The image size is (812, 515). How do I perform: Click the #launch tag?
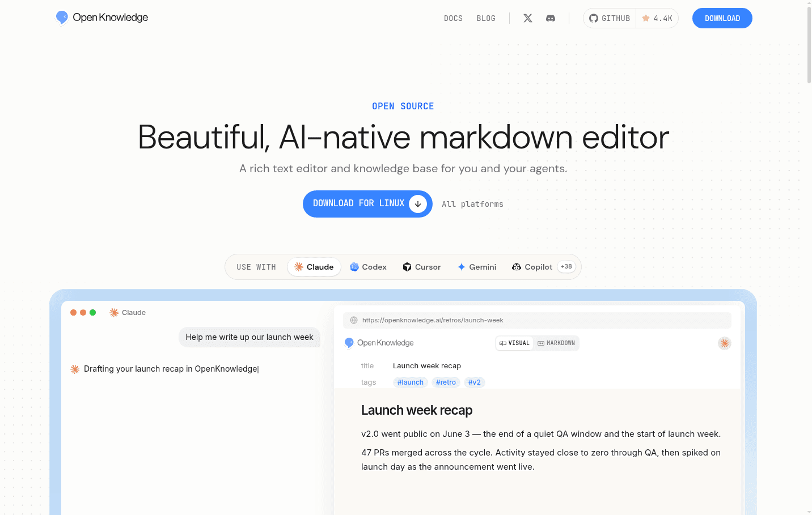[411, 382]
